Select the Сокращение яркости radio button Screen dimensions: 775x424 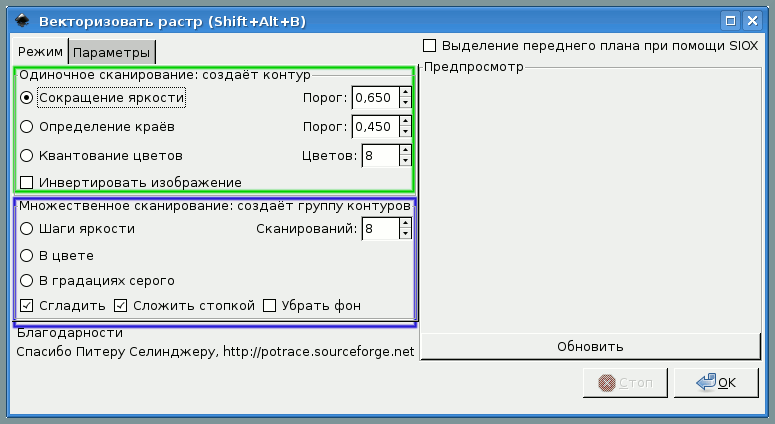point(27,97)
